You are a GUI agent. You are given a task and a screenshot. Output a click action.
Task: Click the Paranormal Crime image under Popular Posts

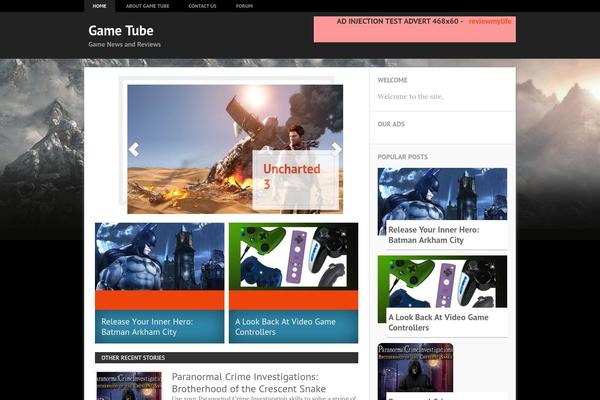(x=415, y=367)
